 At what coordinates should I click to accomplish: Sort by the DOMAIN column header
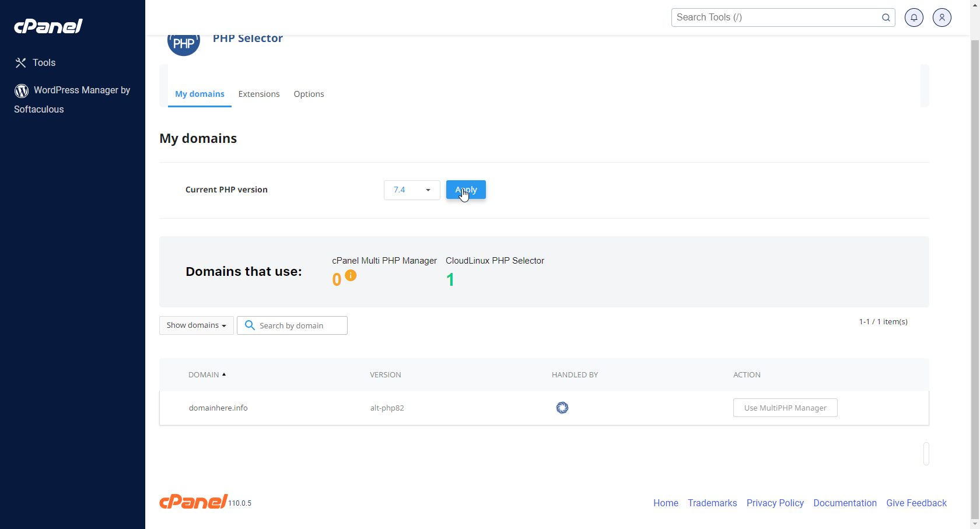206,374
